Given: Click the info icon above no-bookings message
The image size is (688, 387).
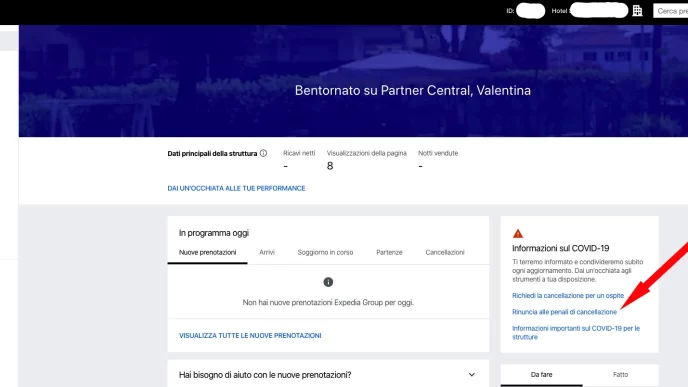Looking at the screenshot, I should 328,282.
